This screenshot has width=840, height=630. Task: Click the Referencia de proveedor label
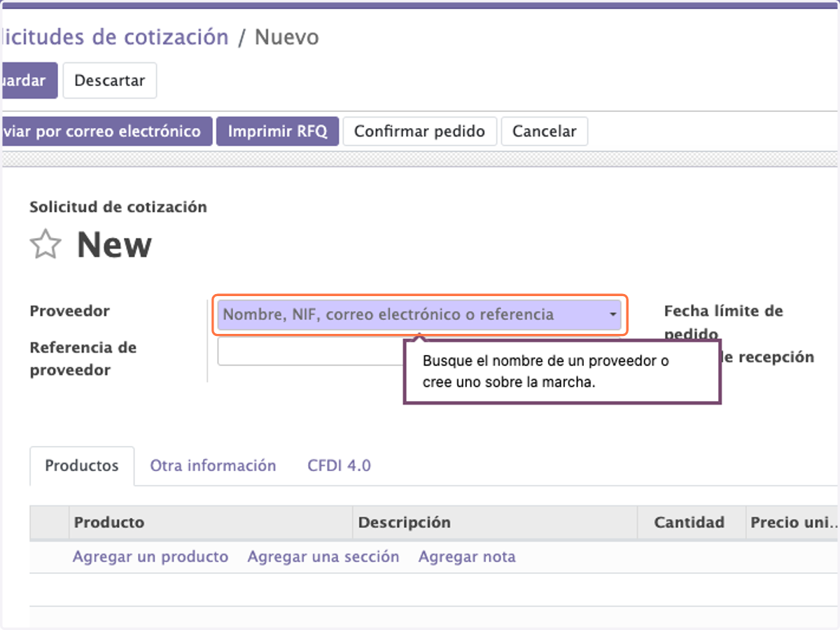[x=83, y=358]
